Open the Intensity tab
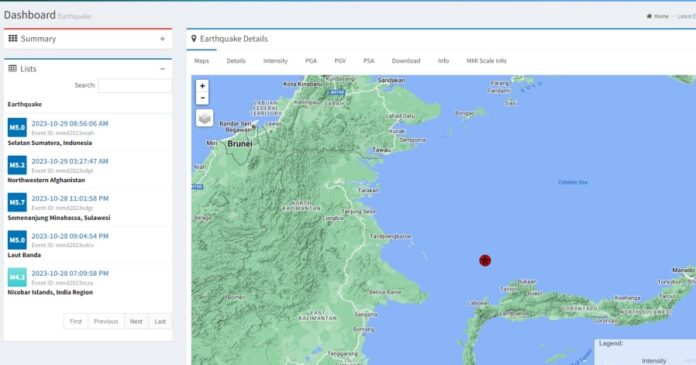 click(275, 61)
